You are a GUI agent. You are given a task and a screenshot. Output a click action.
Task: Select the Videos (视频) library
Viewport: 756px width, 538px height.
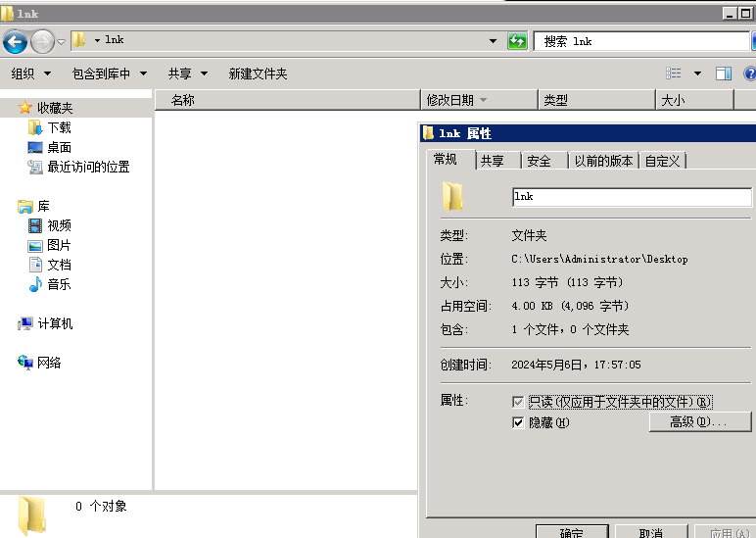(x=59, y=225)
